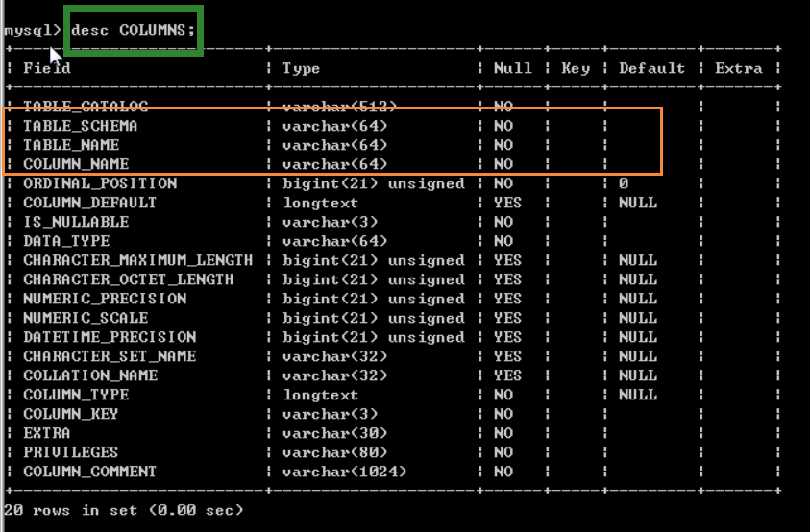Click the PRIVILEGES field name
Image resolution: width=810 pixels, height=532 pixels.
[x=71, y=452]
